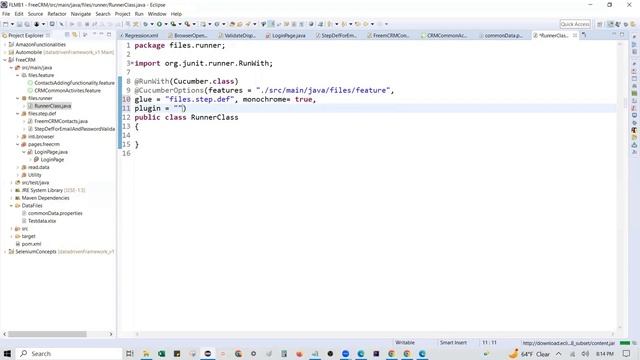Expand the JRE System Library node

pos(11,190)
